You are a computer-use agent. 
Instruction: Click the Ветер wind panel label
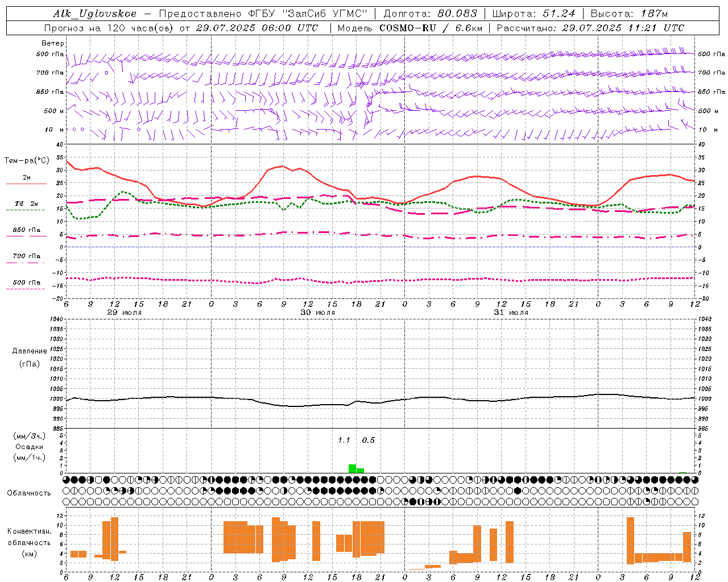pos(53,43)
